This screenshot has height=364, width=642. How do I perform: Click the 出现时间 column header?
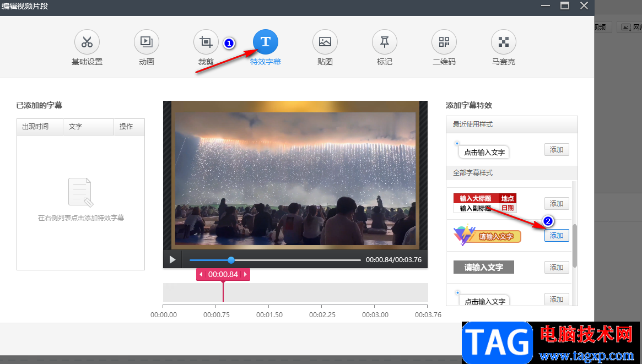click(40, 127)
